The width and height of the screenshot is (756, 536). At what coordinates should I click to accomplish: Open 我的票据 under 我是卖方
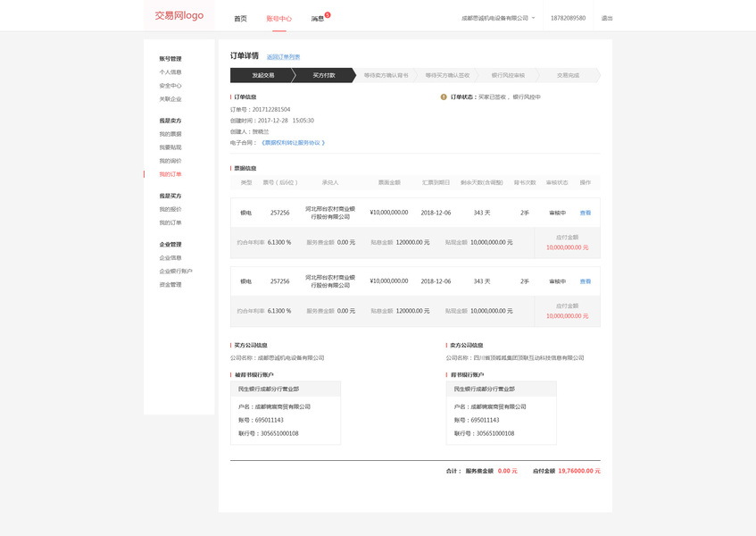pos(170,134)
